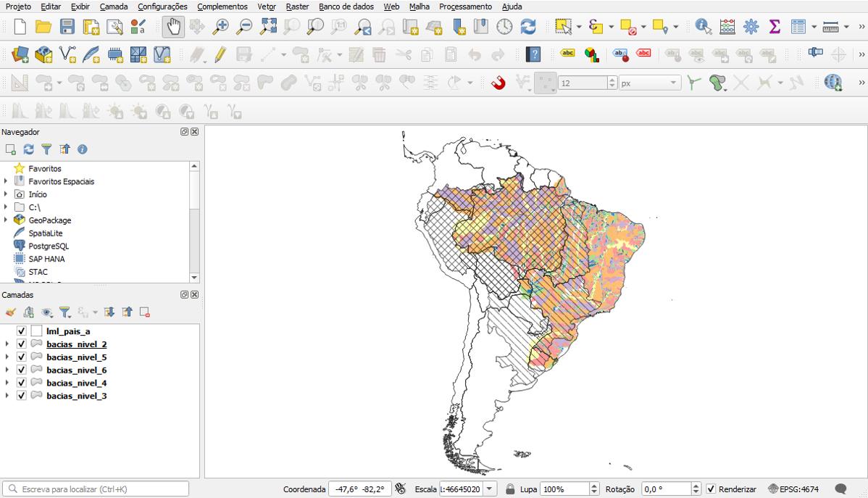Click the Zoom Full extent icon
868x498 pixels.
click(x=269, y=27)
